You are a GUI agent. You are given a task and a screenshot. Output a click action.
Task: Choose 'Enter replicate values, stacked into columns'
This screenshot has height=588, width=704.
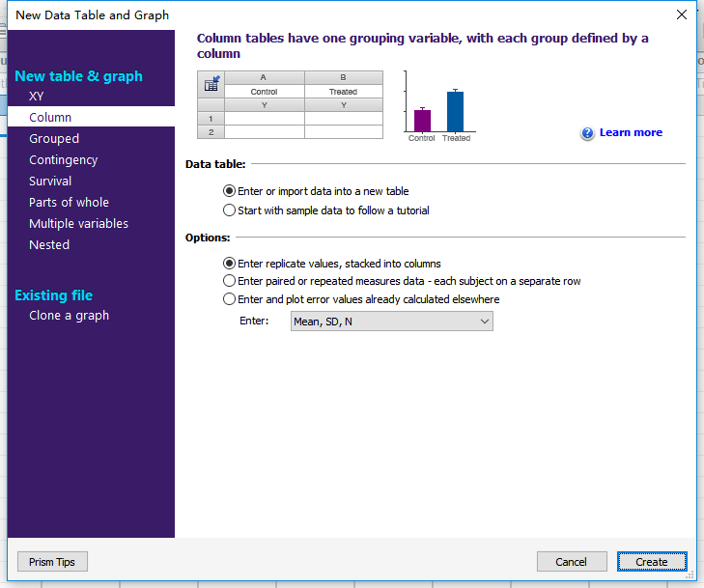(332, 264)
